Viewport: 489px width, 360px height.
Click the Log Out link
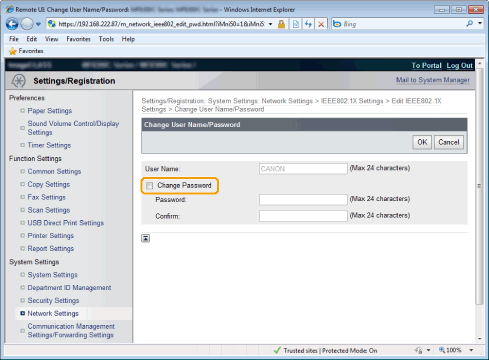point(460,65)
